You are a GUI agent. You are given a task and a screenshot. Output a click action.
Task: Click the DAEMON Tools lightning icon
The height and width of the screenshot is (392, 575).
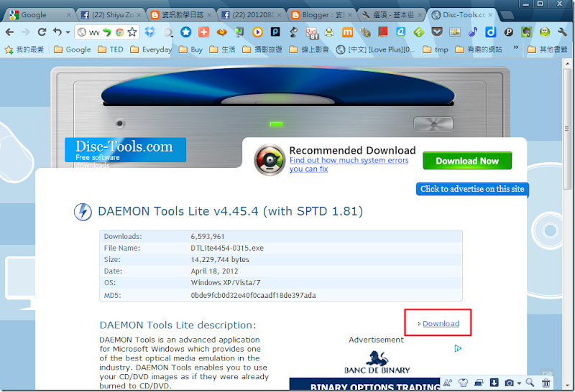(x=83, y=212)
